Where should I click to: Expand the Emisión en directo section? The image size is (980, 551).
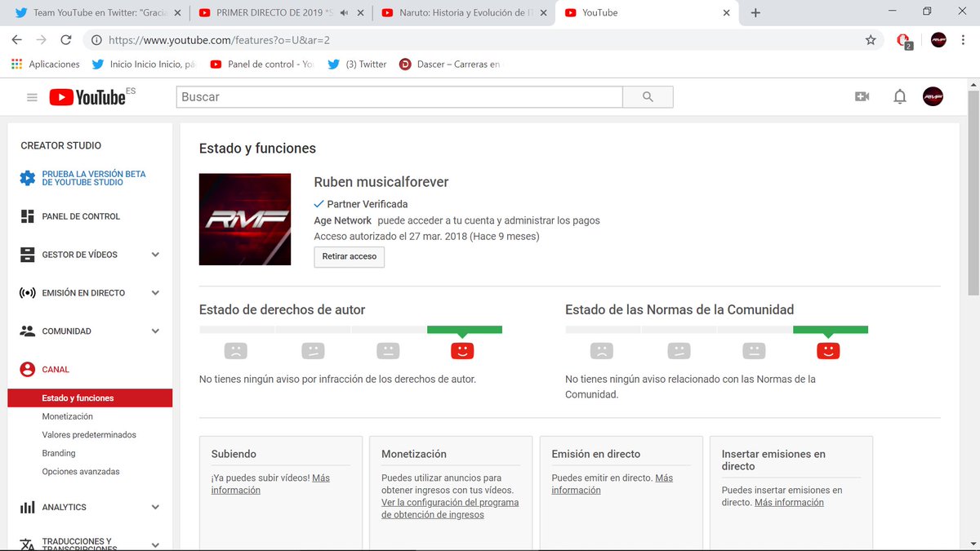[155, 293]
